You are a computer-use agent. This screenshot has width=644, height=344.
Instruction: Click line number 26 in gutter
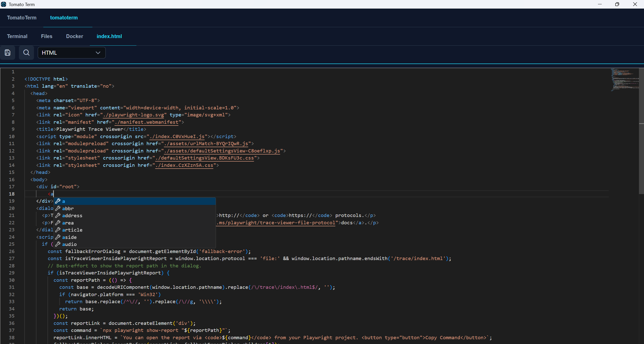tap(12, 252)
